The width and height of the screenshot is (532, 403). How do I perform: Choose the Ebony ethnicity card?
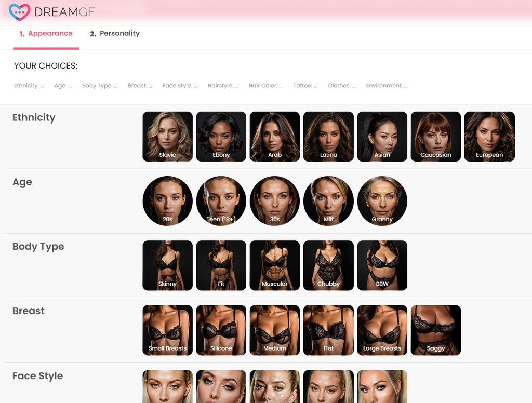221,137
